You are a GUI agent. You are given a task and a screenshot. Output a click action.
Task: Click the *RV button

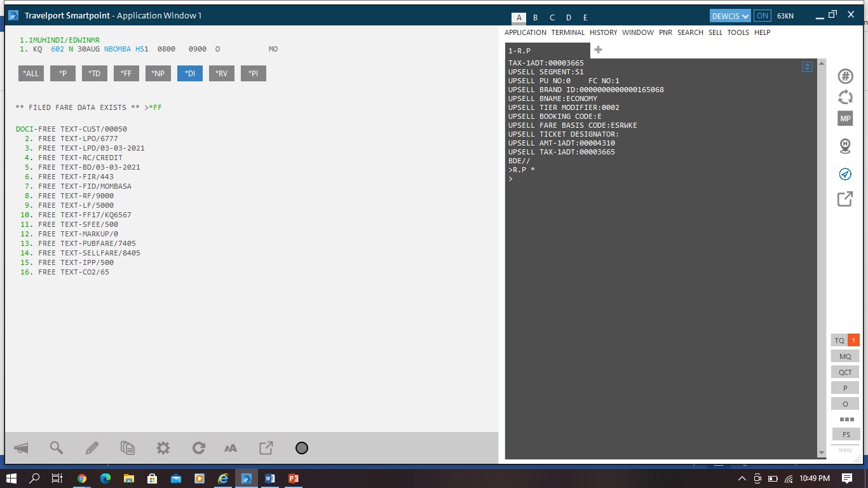pos(221,74)
